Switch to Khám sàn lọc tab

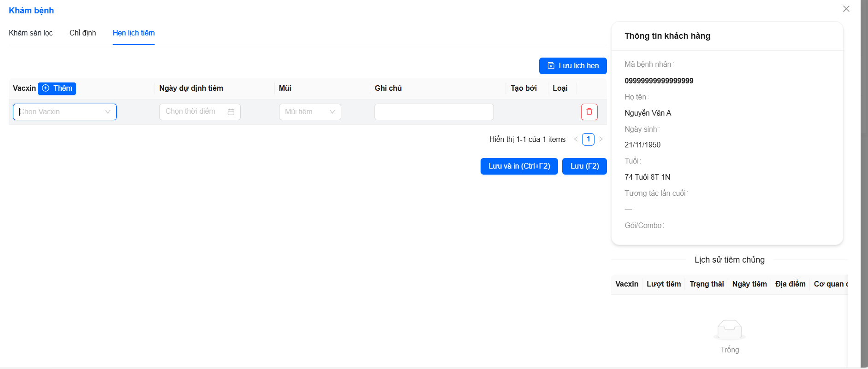click(31, 33)
